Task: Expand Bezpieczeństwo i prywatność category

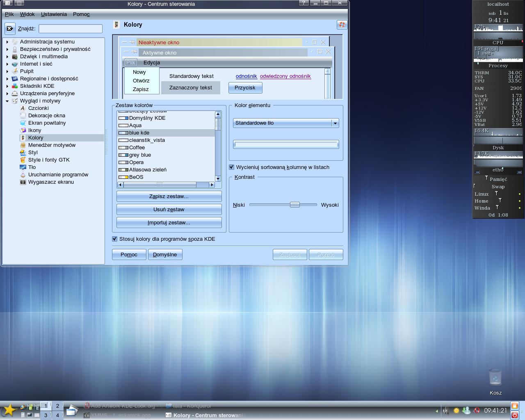Action: [7, 49]
